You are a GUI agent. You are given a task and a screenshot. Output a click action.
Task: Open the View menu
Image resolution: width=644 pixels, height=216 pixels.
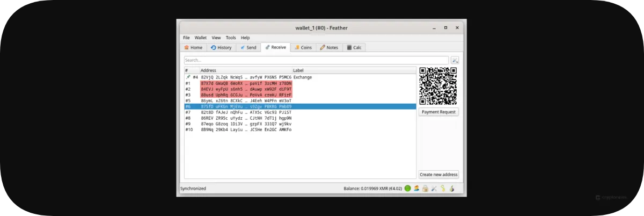pyautogui.click(x=216, y=38)
